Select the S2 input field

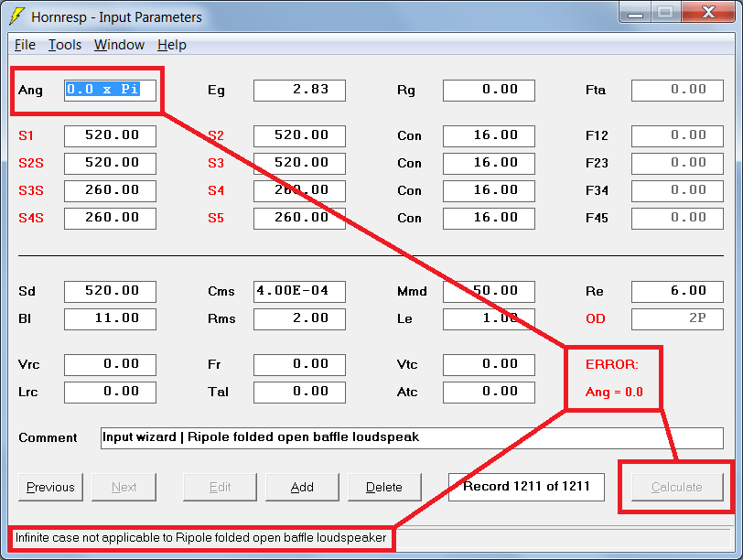(x=299, y=136)
